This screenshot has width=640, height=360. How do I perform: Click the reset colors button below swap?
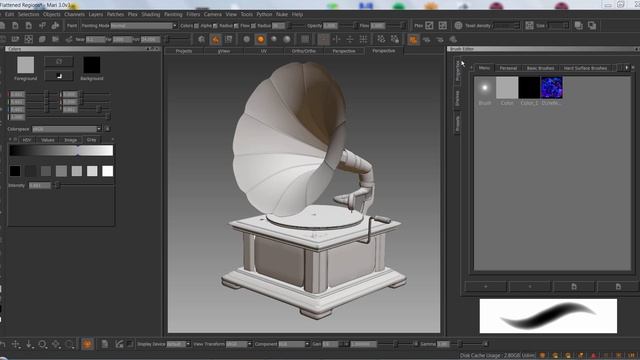coord(59,76)
